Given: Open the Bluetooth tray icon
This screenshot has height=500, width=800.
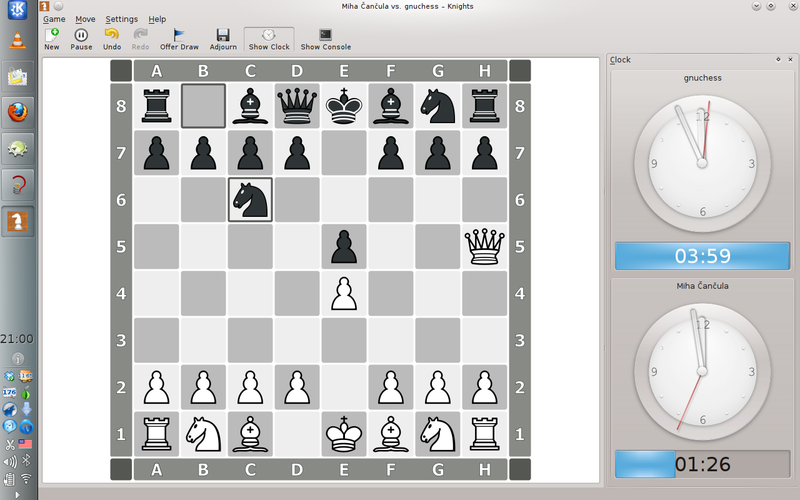Looking at the screenshot, I should pos(26,461).
